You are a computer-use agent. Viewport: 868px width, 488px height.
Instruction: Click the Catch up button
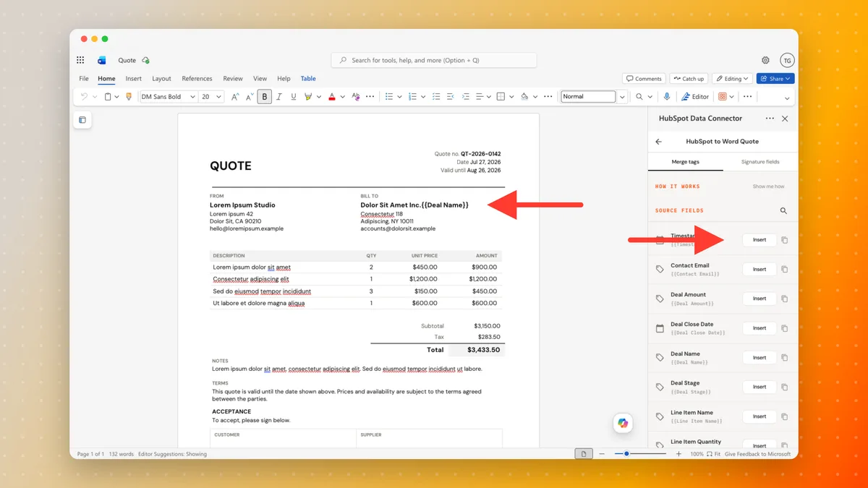point(688,79)
